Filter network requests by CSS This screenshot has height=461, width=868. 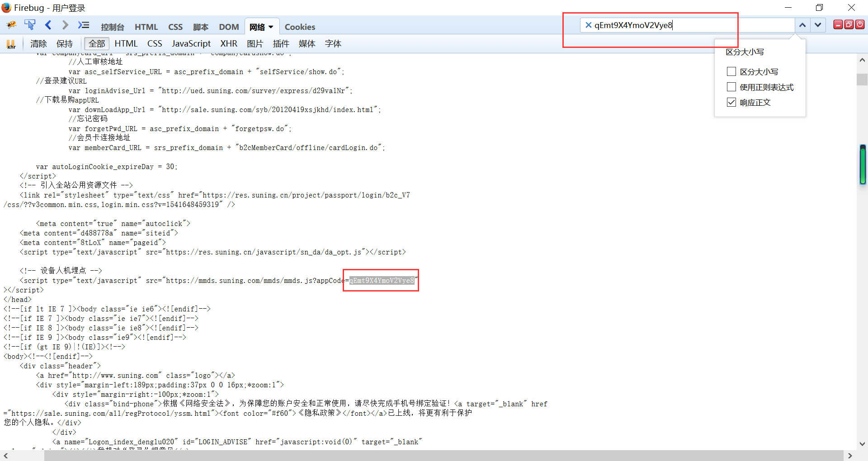(x=155, y=44)
